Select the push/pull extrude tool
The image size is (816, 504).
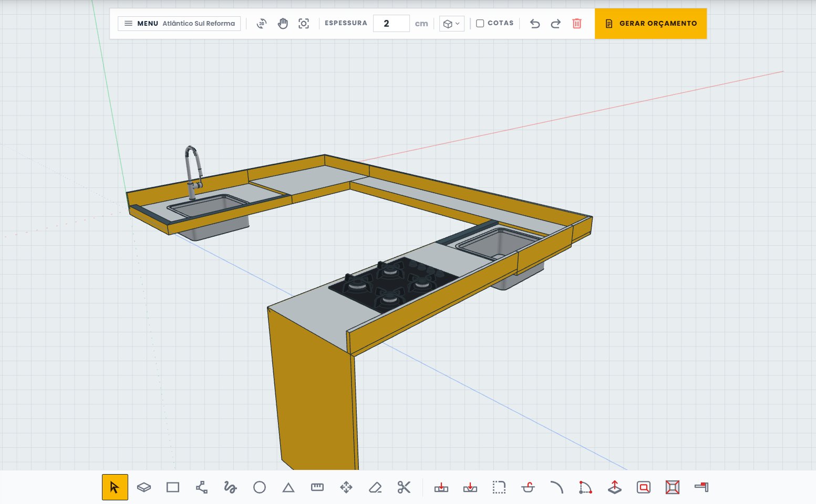click(615, 487)
